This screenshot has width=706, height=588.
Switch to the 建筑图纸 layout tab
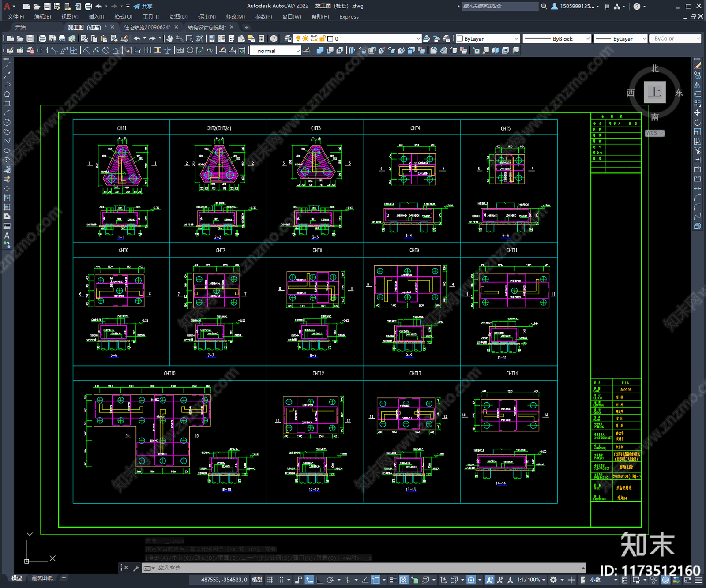pos(42,578)
